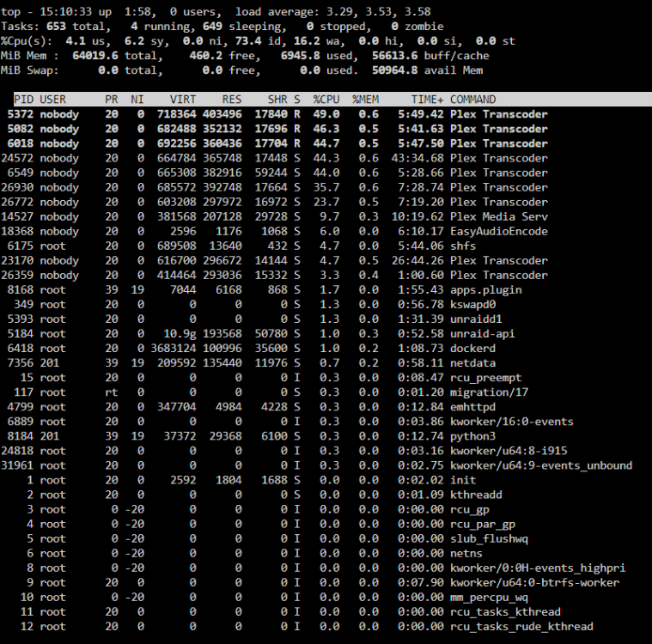This screenshot has height=644, width=652.
Task: Select the EasyAudioEncode command text
Action: tap(499, 231)
